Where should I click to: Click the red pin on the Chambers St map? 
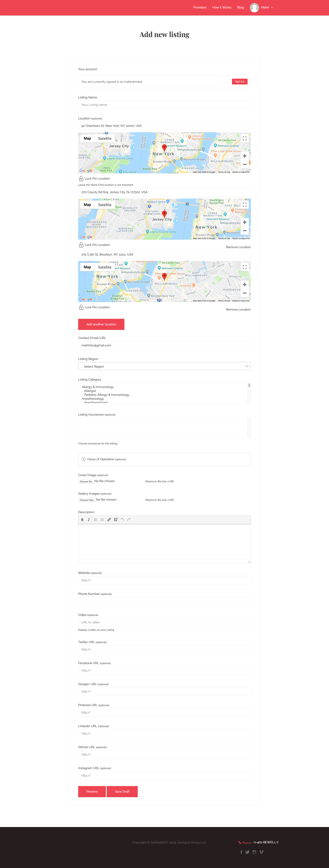[164, 148]
